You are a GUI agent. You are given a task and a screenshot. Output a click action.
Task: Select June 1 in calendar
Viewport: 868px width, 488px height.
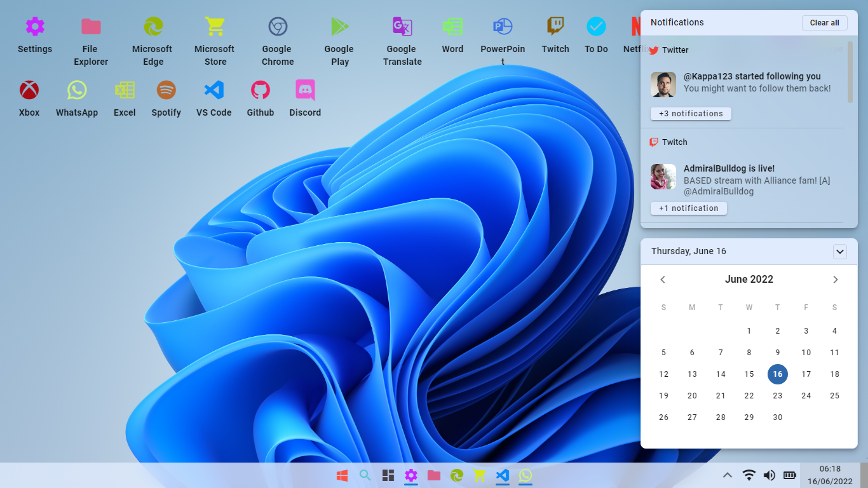[x=749, y=331]
